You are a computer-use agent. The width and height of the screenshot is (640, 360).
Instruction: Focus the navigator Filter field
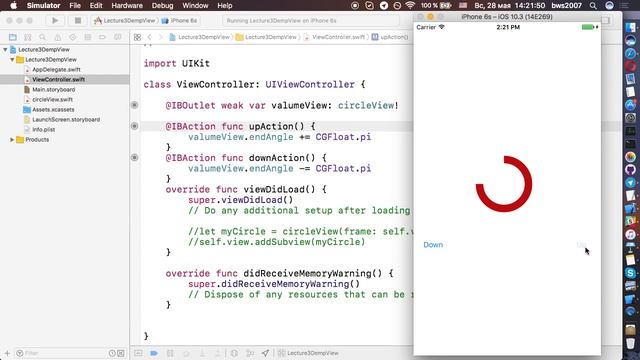tap(61, 353)
